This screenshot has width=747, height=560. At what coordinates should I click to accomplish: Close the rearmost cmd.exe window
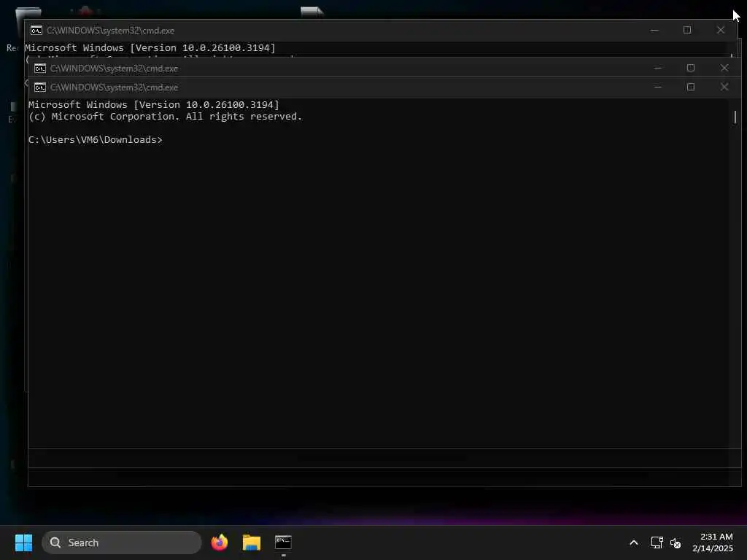point(720,30)
